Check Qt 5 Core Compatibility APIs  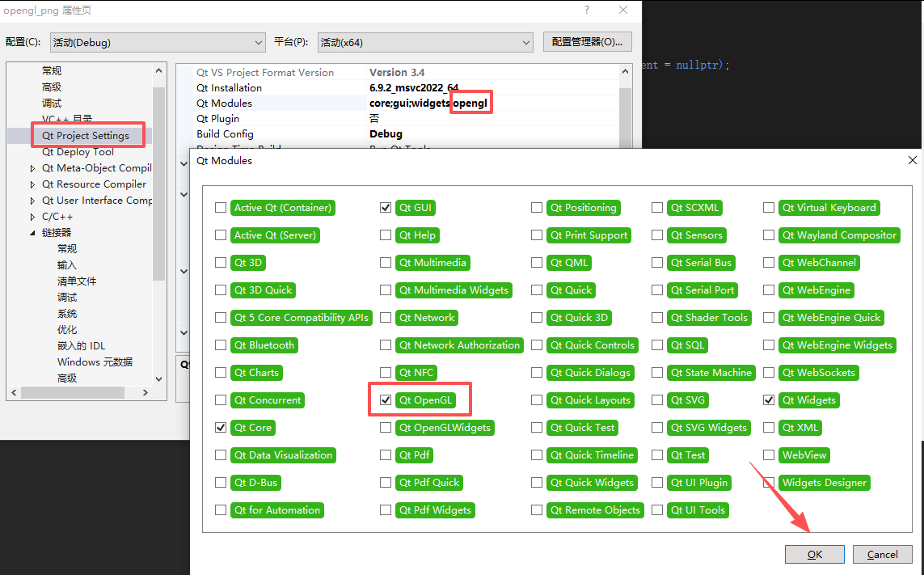click(x=221, y=317)
